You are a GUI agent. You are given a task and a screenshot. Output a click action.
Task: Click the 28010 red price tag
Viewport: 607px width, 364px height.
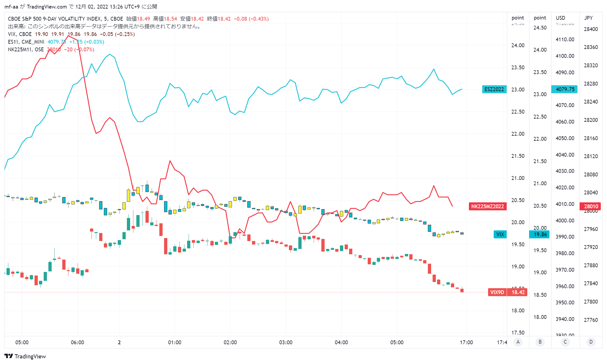tap(591, 206)
